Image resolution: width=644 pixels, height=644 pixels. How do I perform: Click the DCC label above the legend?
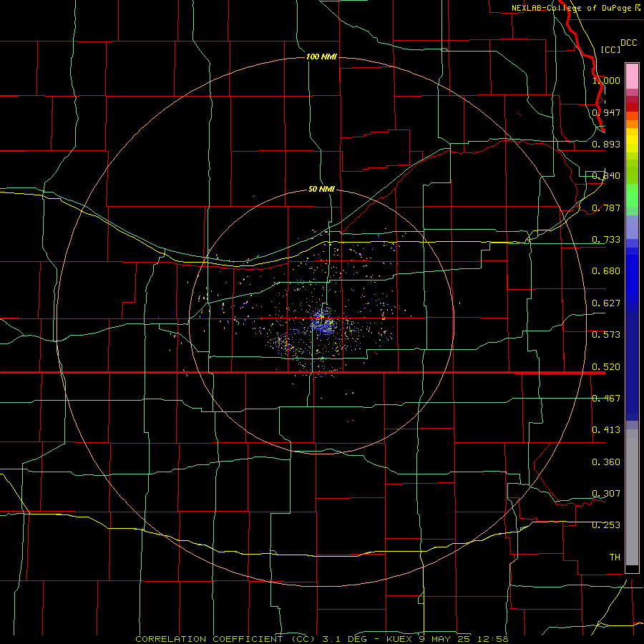[x=628, y=43]
